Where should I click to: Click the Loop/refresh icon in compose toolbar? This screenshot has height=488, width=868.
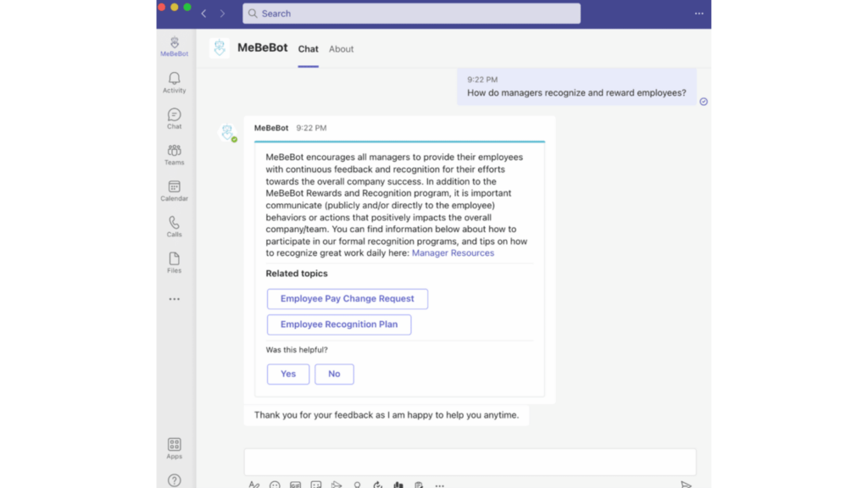click(377, 484)
